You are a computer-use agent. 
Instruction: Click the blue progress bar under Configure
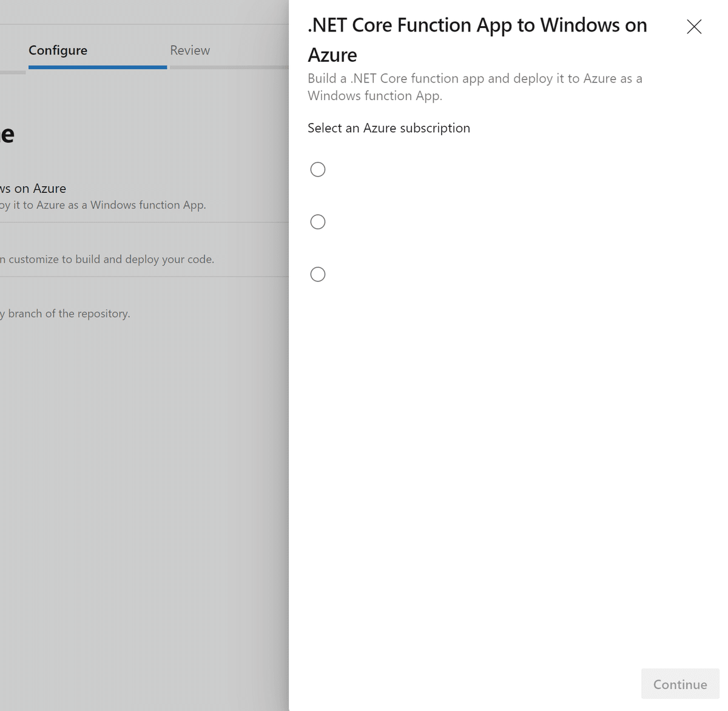(97, 67)
